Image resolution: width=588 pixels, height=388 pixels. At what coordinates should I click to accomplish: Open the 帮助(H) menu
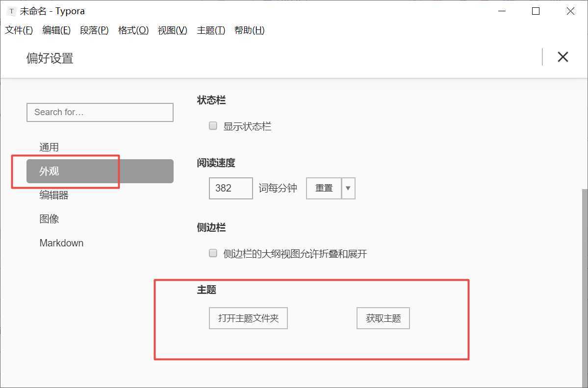click(250, 30)
